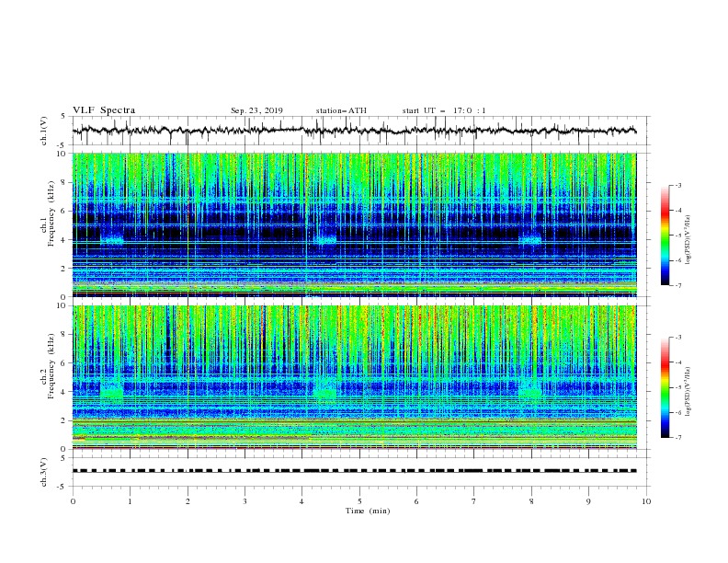Select the "Time (min)" axis label

(x=368, y=511)
